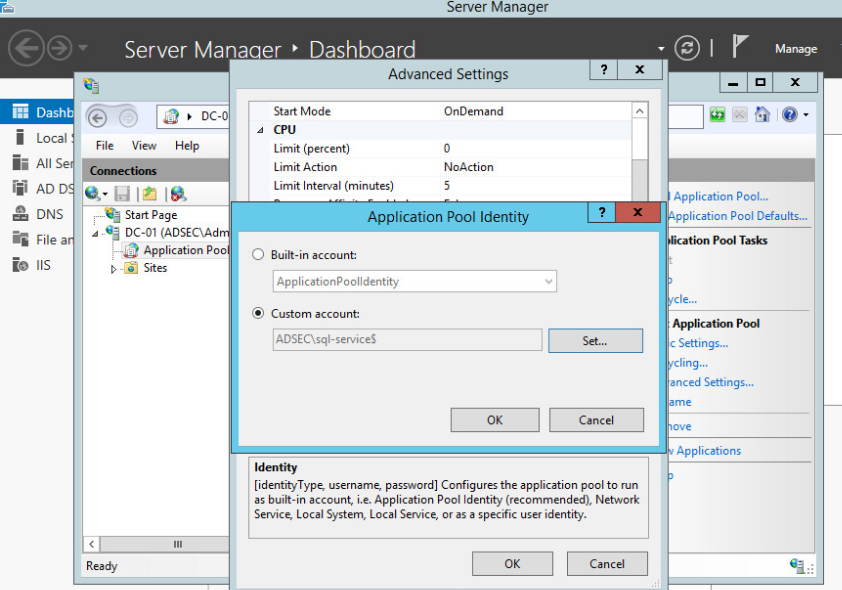Select the Custom account radio button
The image size is (842, 590).
pyautogui.click(x=258, y=313)
